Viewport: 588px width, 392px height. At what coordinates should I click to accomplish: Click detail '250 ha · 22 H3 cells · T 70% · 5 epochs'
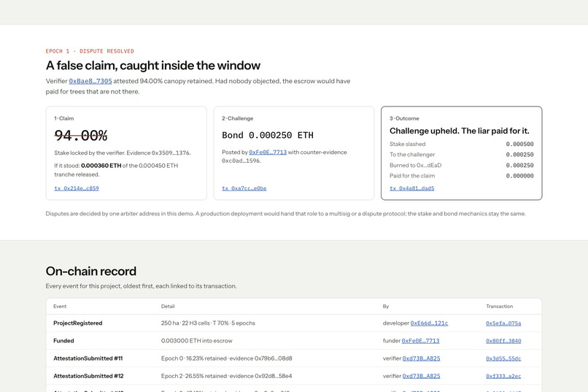pyautogui.click(x=208, y=323)
